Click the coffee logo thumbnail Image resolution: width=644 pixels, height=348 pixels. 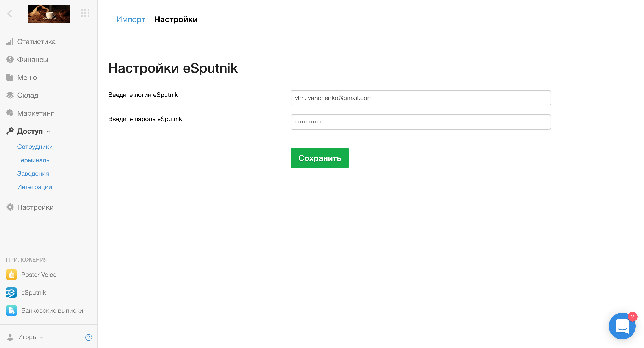click(x=48, y=13)
